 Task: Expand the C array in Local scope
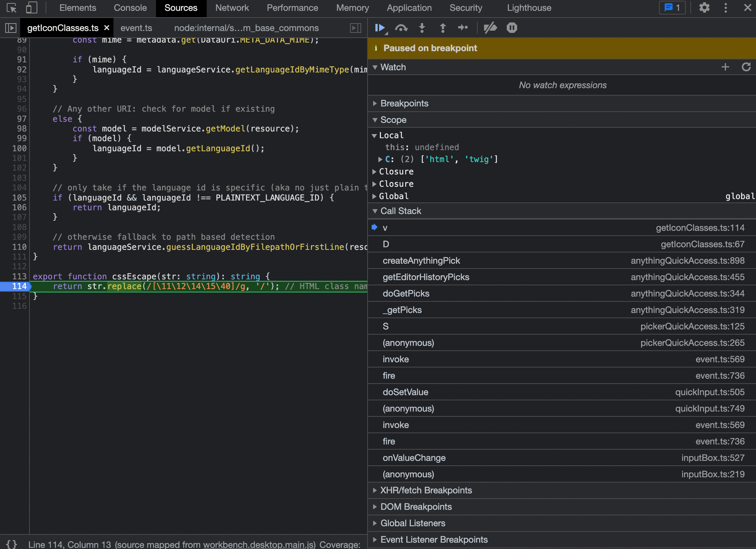pyautogui.click(x=380, y=159)
